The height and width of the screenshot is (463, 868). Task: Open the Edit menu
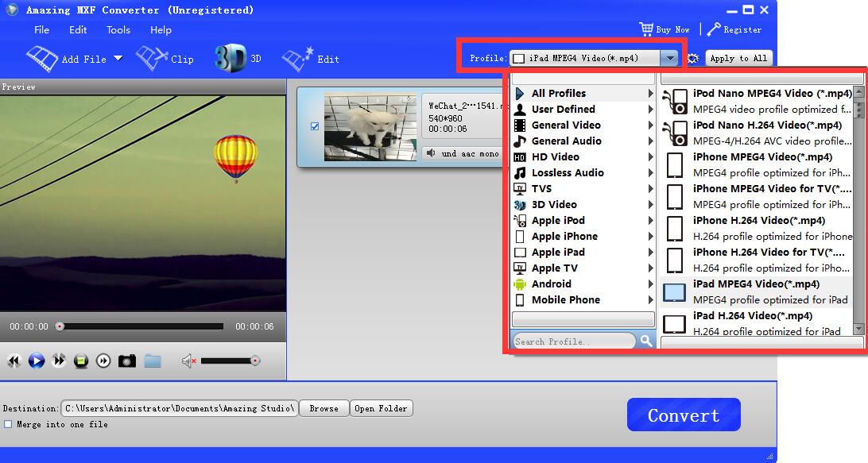click(x=78, y=30)
